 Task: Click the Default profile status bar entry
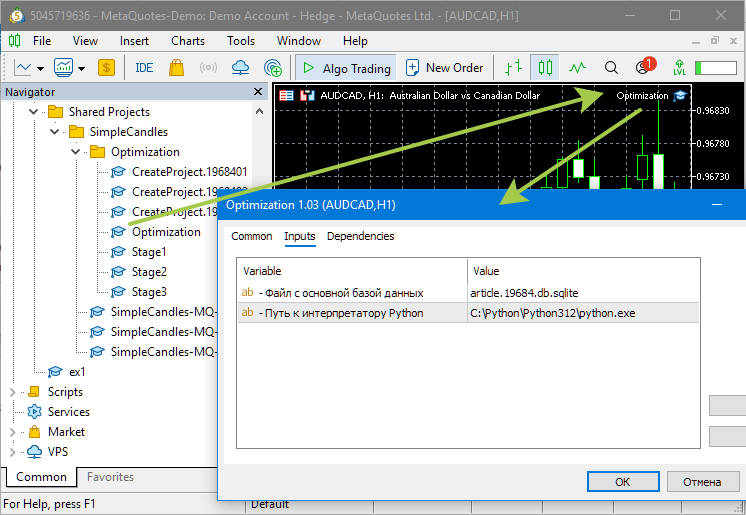click(270, 505)
